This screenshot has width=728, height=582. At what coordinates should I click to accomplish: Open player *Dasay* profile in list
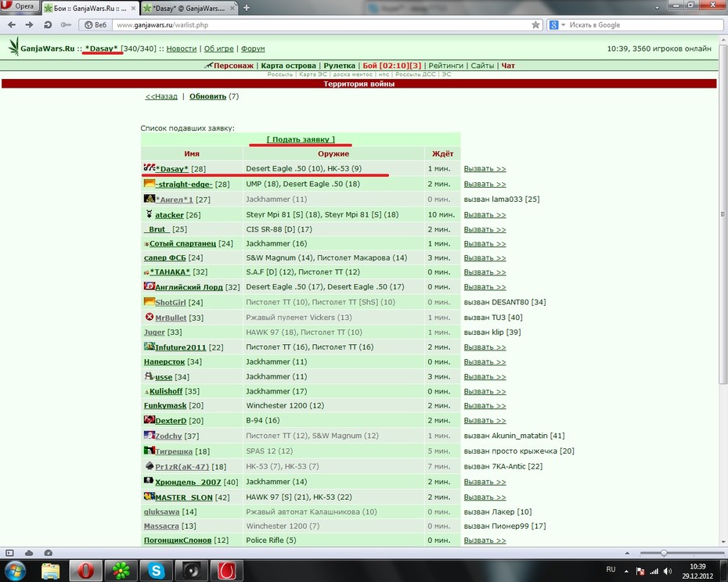click(171, 169)
